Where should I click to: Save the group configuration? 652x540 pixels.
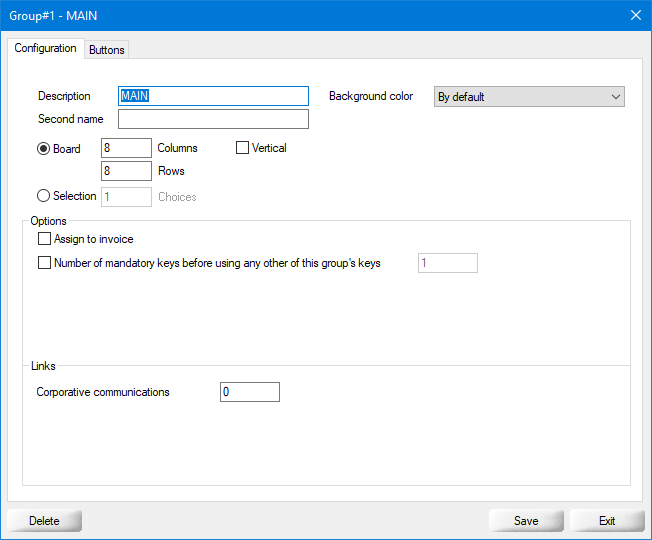point(526,521)
